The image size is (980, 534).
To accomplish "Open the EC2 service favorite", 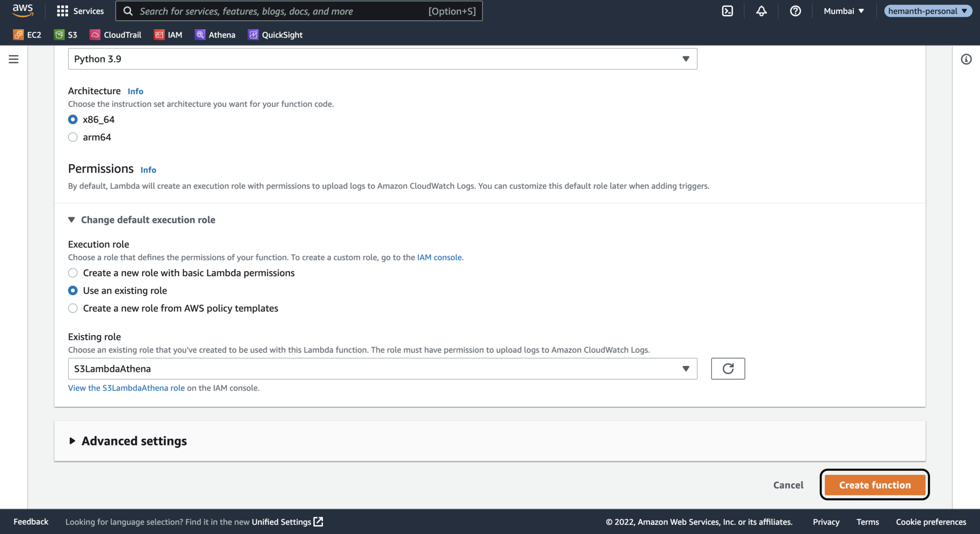I will coord(27,34).
